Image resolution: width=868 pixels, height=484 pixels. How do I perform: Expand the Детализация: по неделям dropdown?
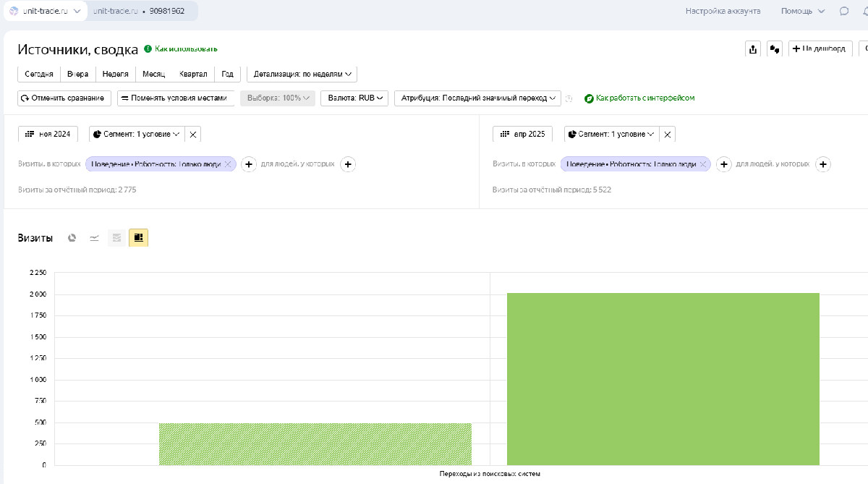click(302, 74)
